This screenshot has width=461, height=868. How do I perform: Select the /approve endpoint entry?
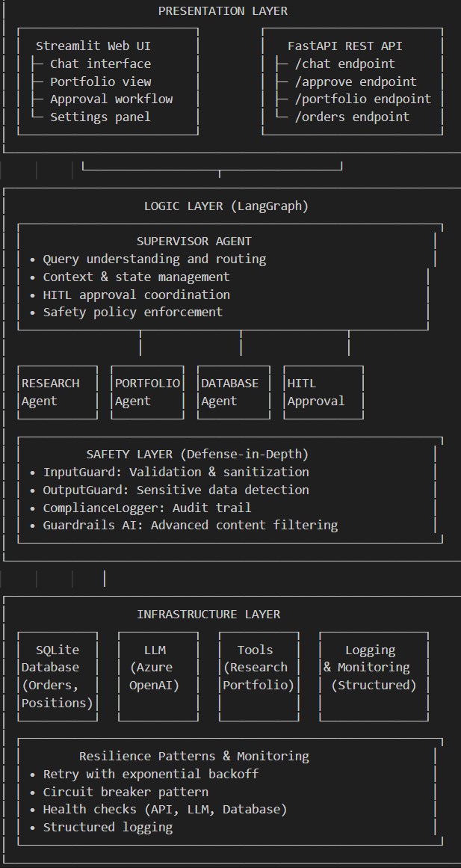(x=355, y=81)
